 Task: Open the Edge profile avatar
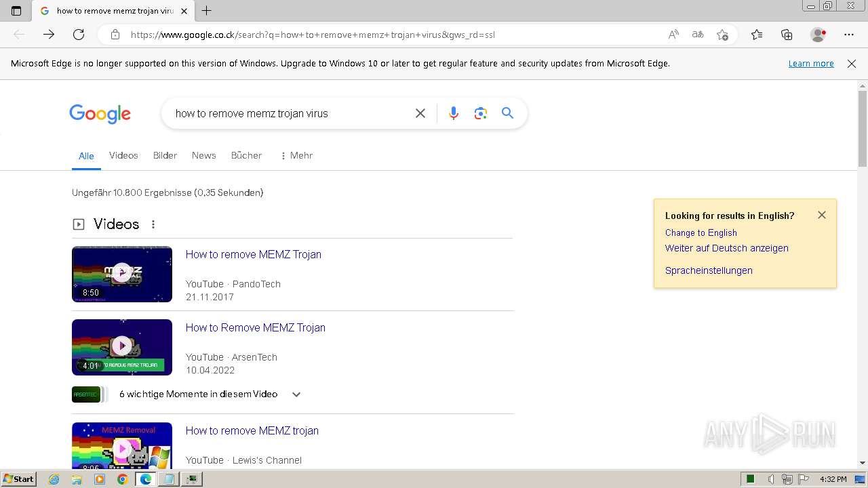click(818, 35)
